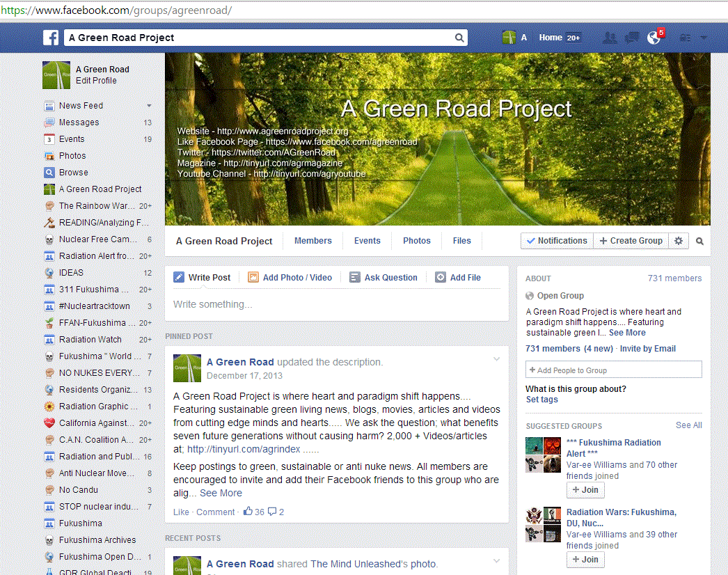Open the group Events tab
Viewport: 728px width, 575px height.
367,241
